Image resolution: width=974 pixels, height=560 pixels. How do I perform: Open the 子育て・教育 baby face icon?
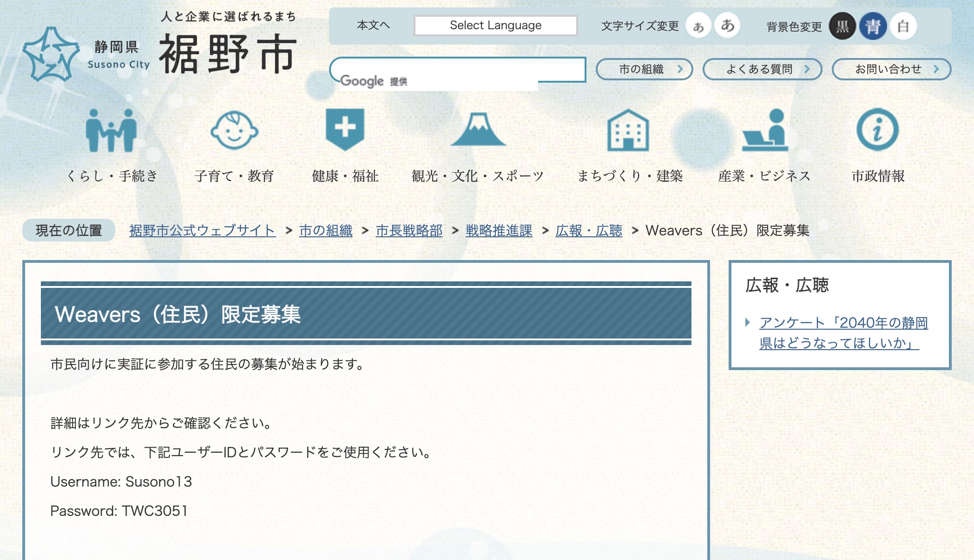[234, 130]
